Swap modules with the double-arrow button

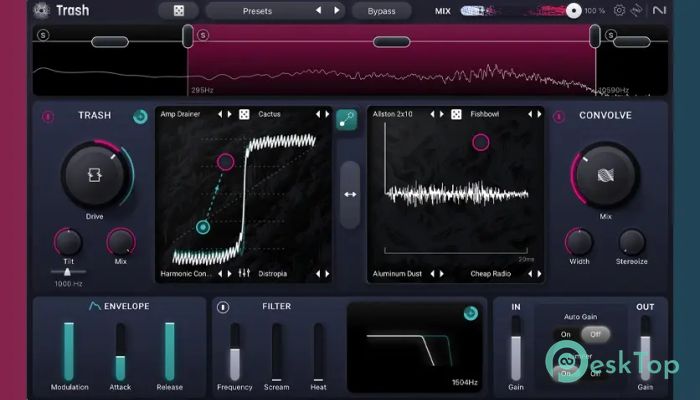tap(349, 193)
